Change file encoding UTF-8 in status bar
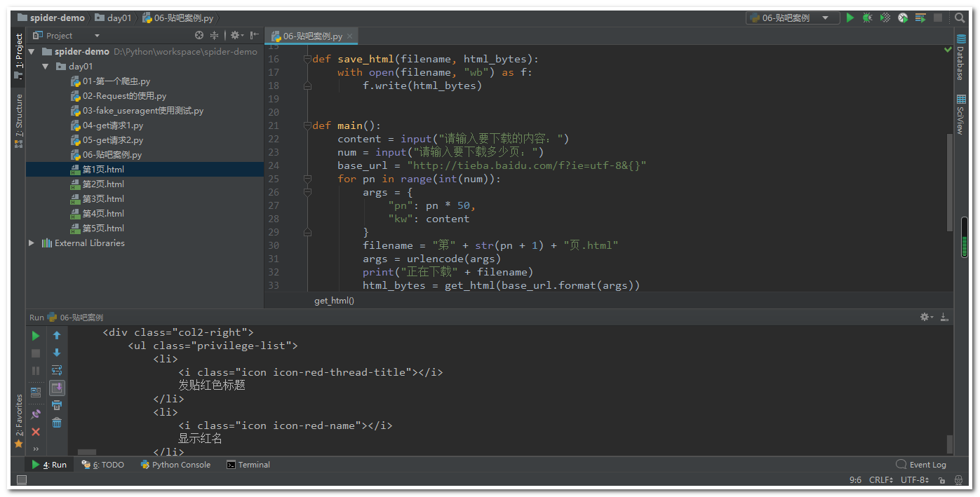980x497 pixels. pyautogui.click(x=915, y=480)
